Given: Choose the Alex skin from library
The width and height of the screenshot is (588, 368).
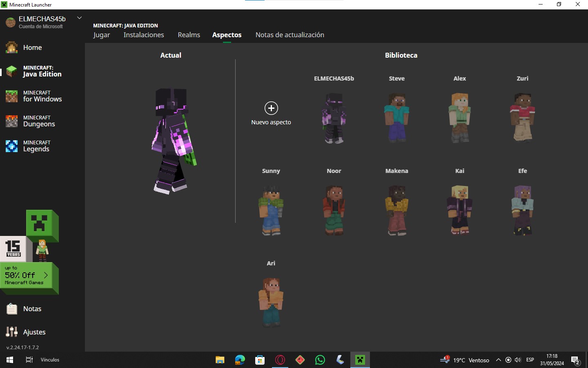Looking at the screenshot, I should point(459,118).
